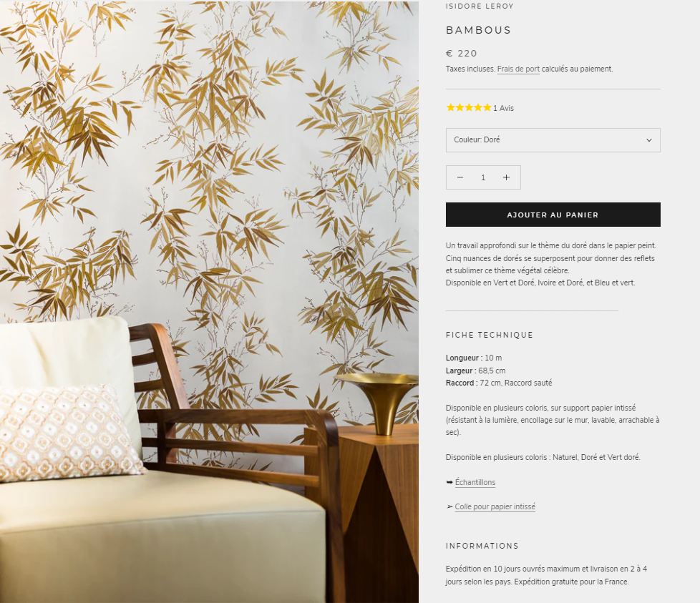Open the Colle pour papier intissé link

pyautogui.click(x=495, y=506)
